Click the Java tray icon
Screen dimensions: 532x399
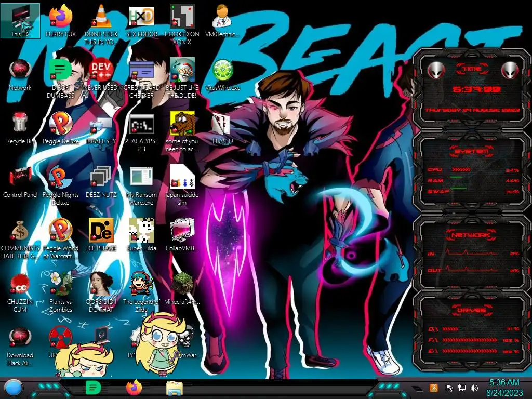click(434, 388)
